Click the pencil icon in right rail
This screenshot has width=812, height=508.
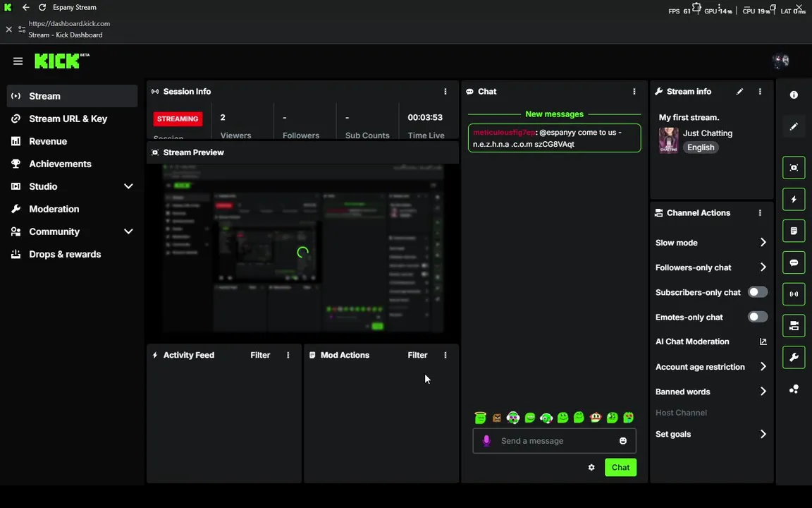coord(794,126)
